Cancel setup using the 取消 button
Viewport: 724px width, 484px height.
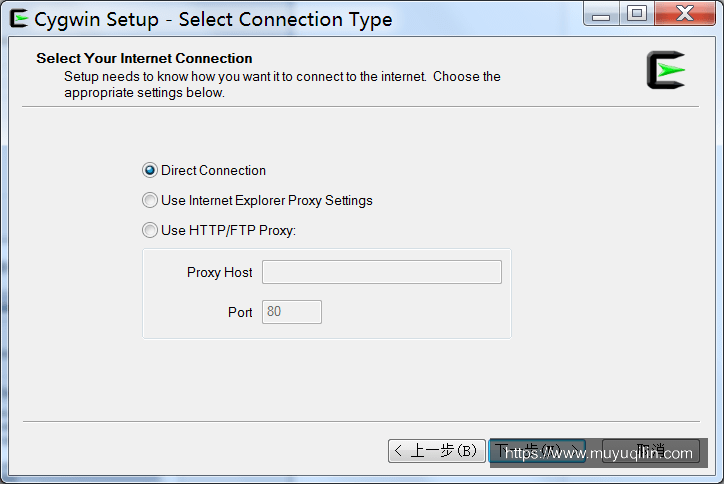(651, 451)
